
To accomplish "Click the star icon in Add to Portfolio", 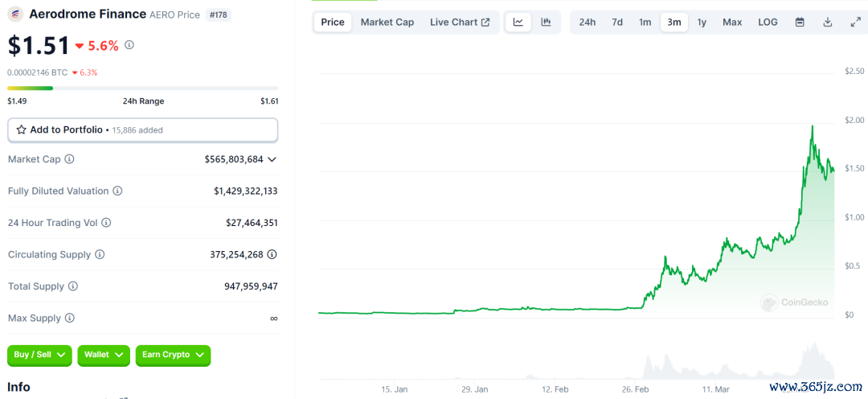I will click(22, 130).
